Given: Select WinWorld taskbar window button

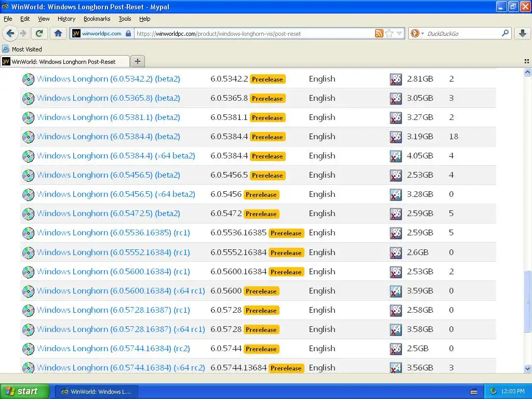Looking at the screenshot, I should coord(96,392).
